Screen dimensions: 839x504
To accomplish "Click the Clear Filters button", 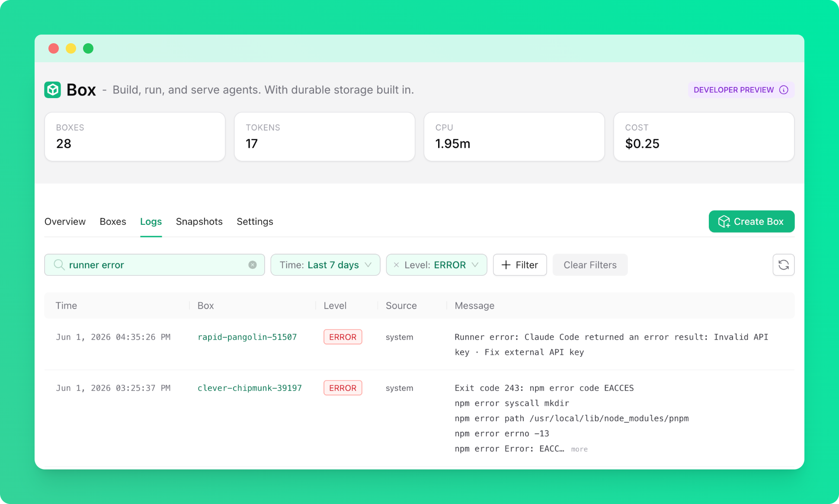I will (590, 265).
